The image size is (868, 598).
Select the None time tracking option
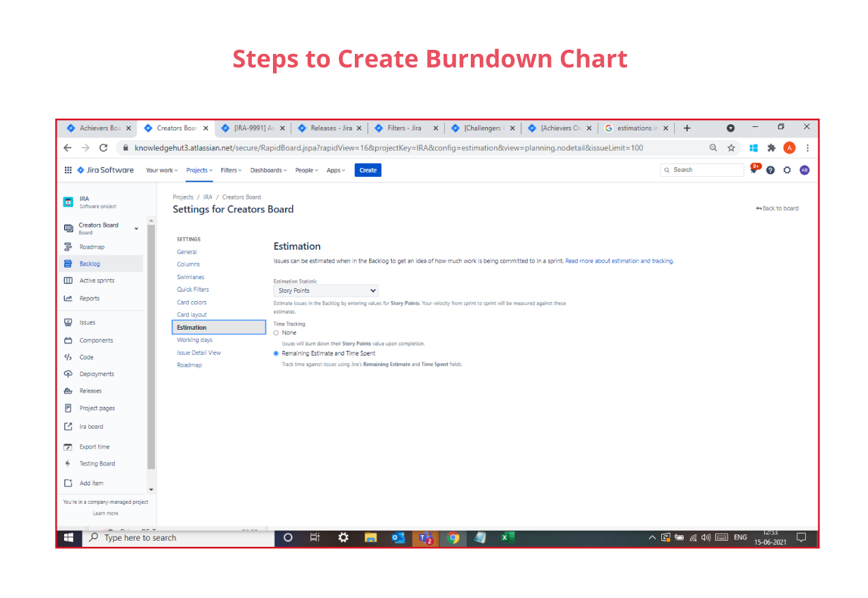[276, 332]
